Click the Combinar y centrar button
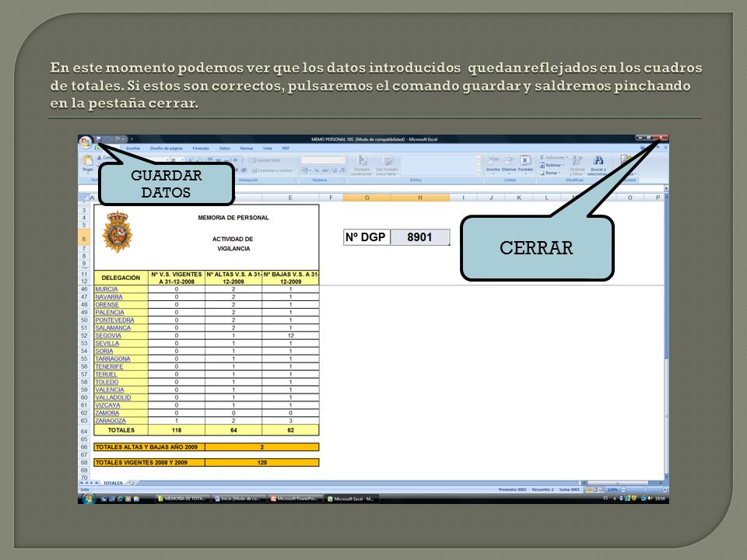Image resolution: width=747 pixels, height=560 pixels. coord(272,170)
